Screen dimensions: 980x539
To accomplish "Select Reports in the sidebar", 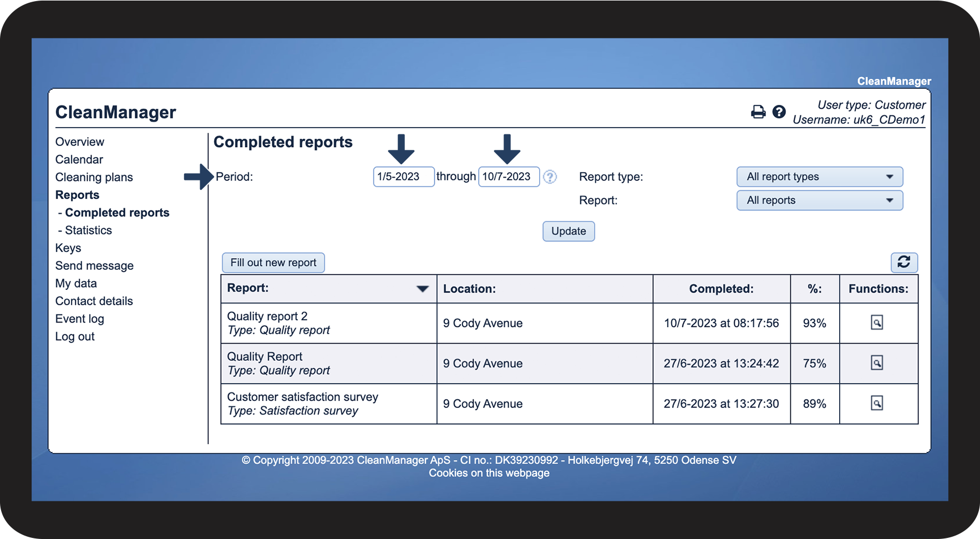I will coord(77,195).
